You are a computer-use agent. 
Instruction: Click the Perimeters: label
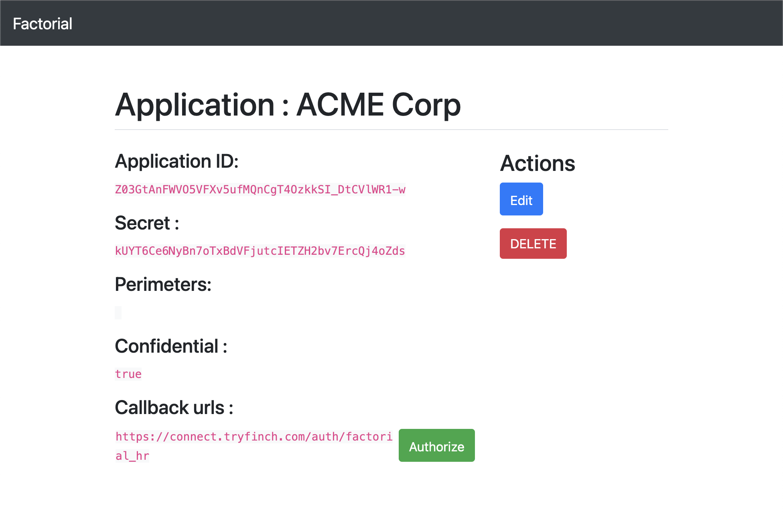[163, 284]
